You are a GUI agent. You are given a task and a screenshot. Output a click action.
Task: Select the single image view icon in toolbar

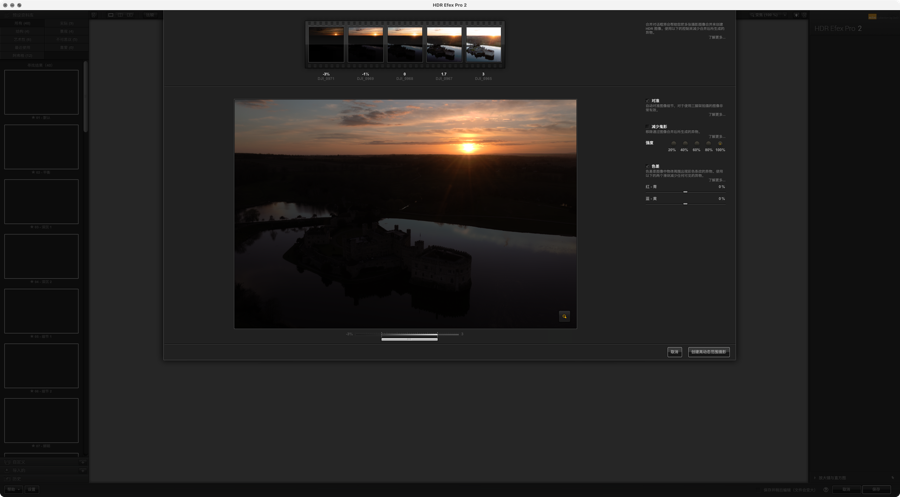pos(111,15)
